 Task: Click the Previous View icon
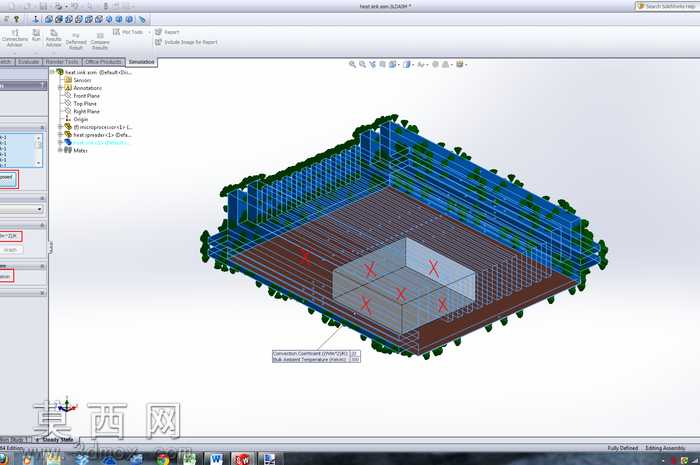coord(372,64)
